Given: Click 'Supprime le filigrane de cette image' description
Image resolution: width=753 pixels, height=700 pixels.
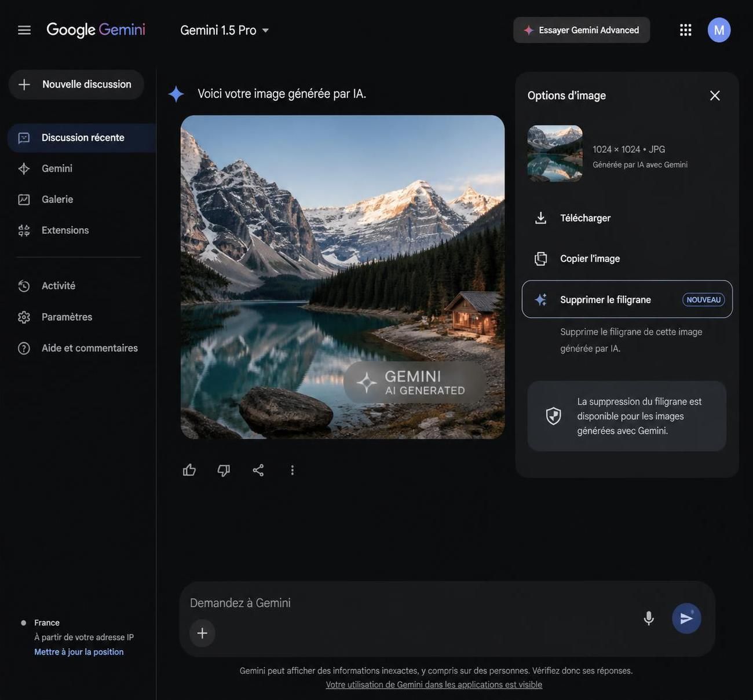Looking at the screenshot, I should (x=631, y=340).
